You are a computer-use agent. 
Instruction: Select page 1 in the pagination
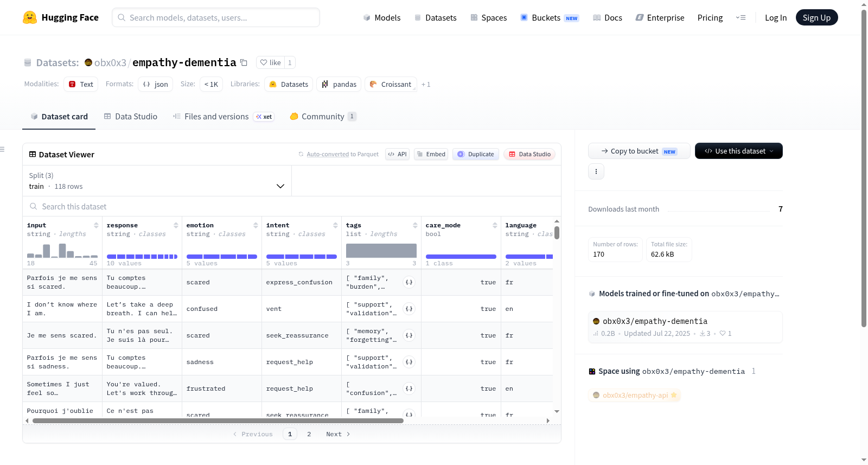290,434
